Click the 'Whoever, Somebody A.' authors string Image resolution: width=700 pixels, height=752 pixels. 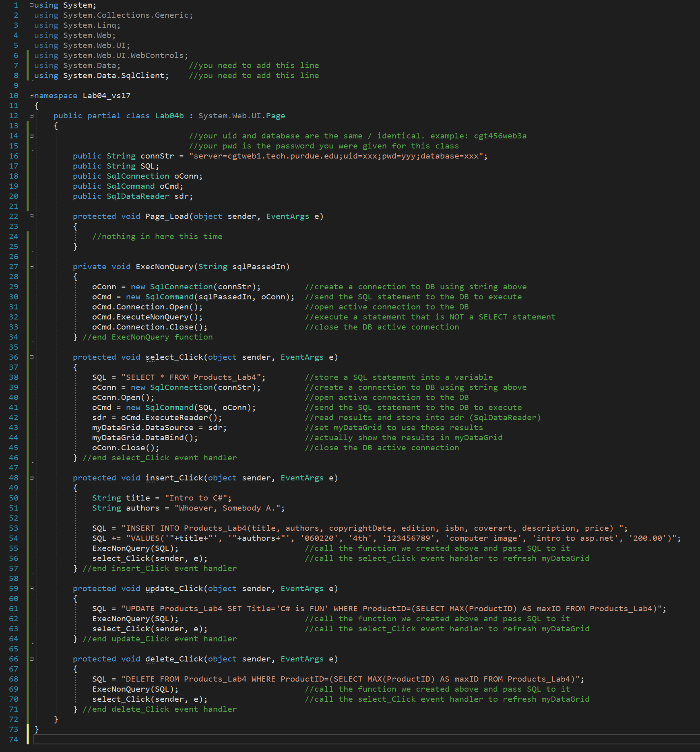pos(227,508)
